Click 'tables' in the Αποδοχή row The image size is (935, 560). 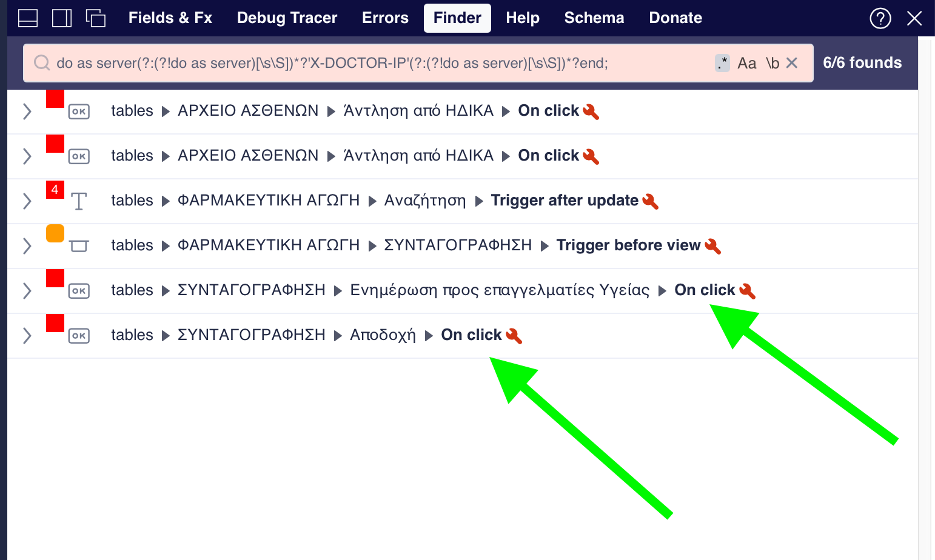[x=132, y=335]
